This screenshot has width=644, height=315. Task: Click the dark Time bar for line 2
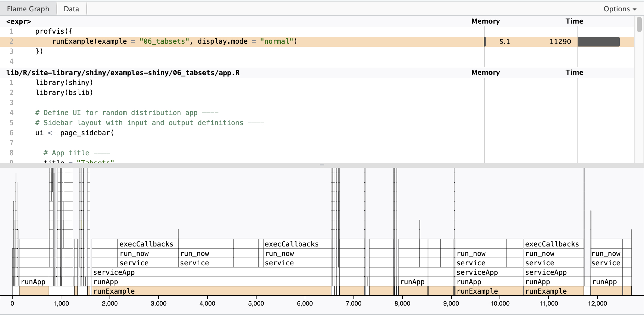598,42
